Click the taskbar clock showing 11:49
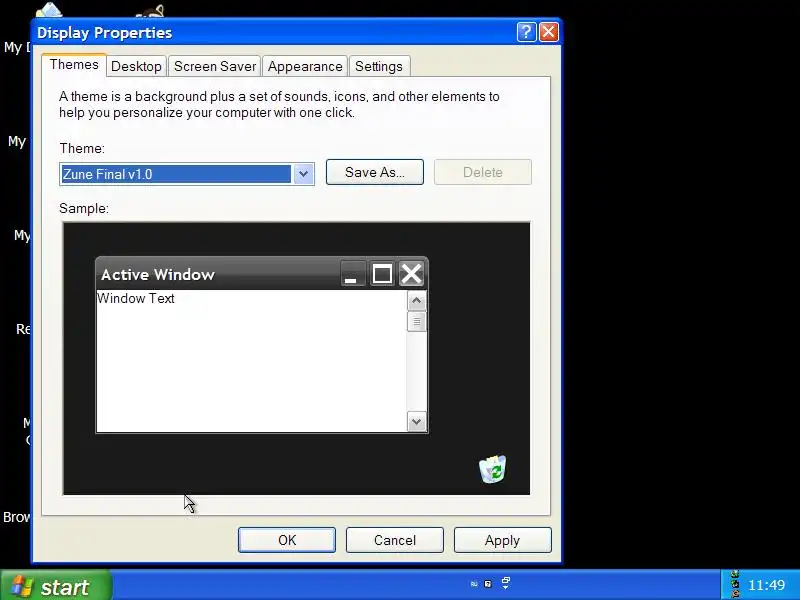The width and height of the screenshot is (800, 600). [x=766, y=585]
